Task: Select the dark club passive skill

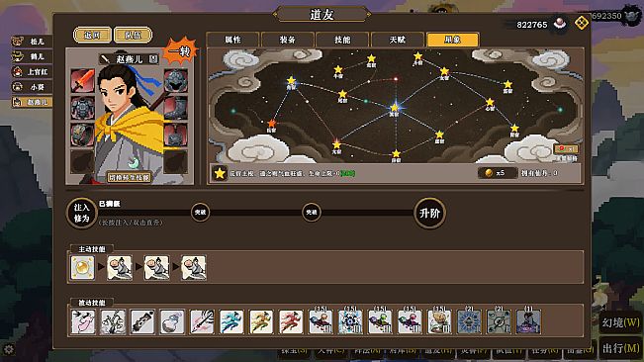Action: pyautogui.click(x=142, y=321)
